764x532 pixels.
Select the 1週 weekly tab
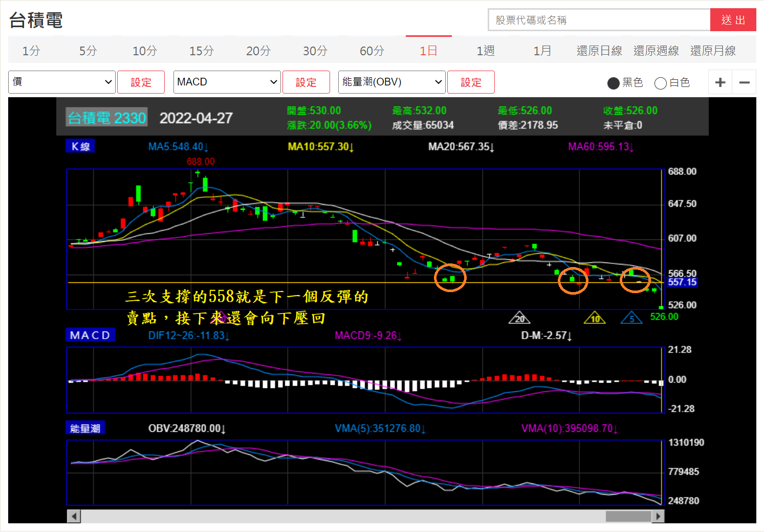(x=486, y=51)
